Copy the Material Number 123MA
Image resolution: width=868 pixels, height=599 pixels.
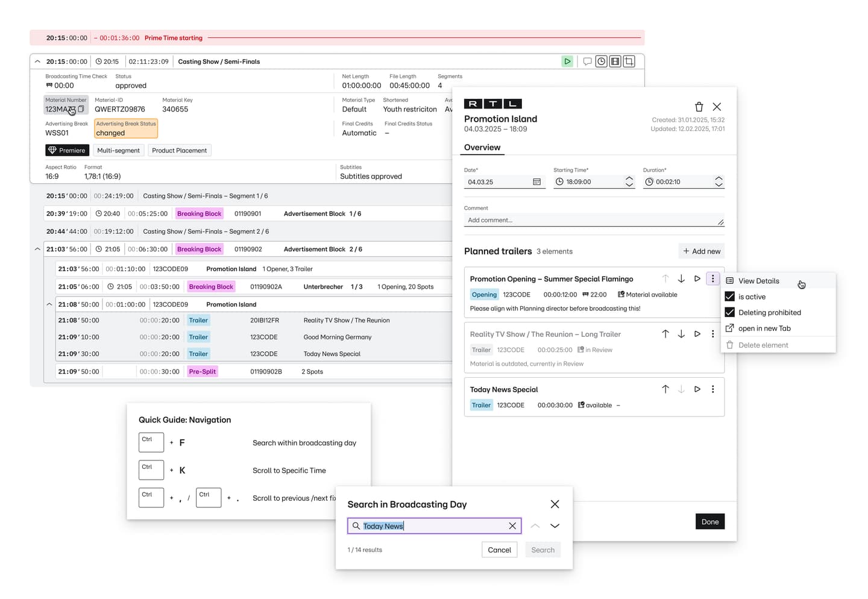(81, 109)
